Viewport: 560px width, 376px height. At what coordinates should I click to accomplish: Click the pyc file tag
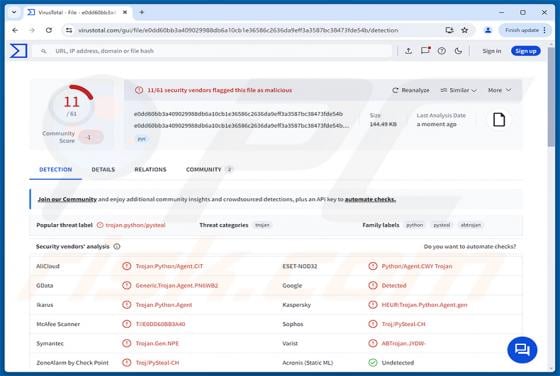click(142, 139)
